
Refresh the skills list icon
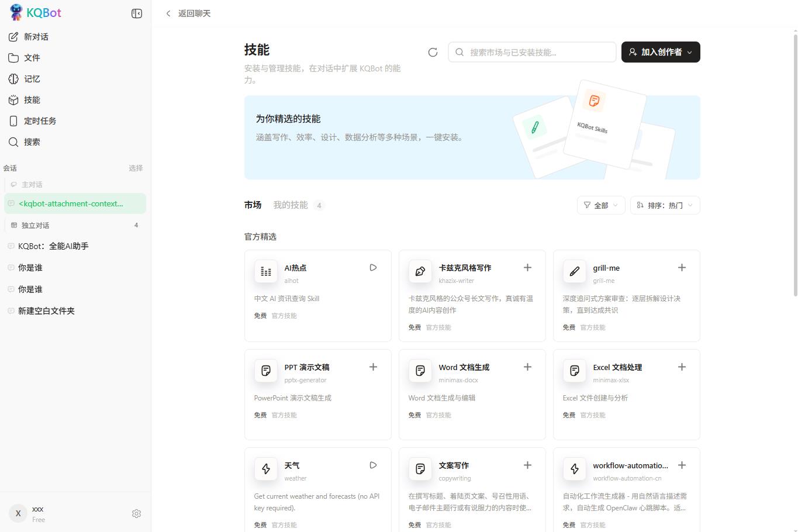pyautogui.click(x=433, y=52)
